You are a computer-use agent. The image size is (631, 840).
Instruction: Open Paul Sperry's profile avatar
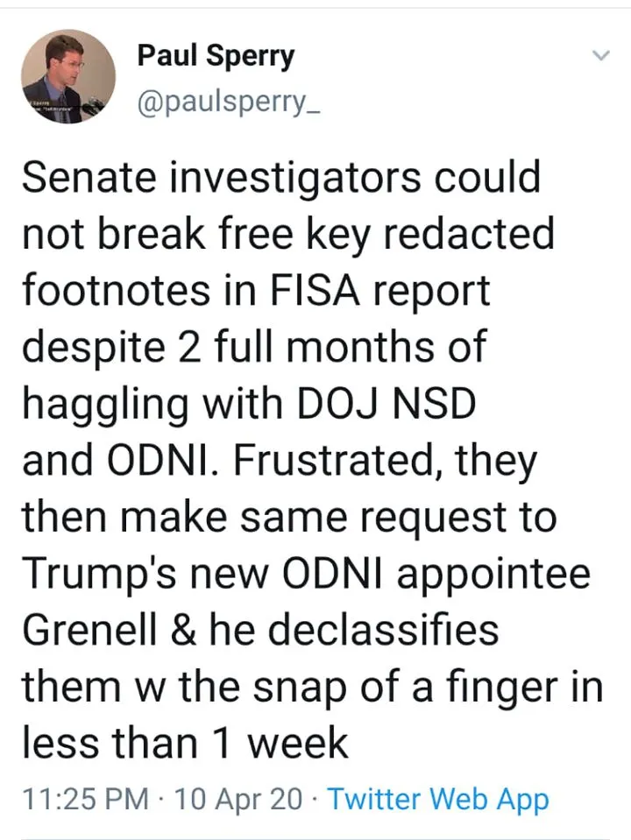68,76
